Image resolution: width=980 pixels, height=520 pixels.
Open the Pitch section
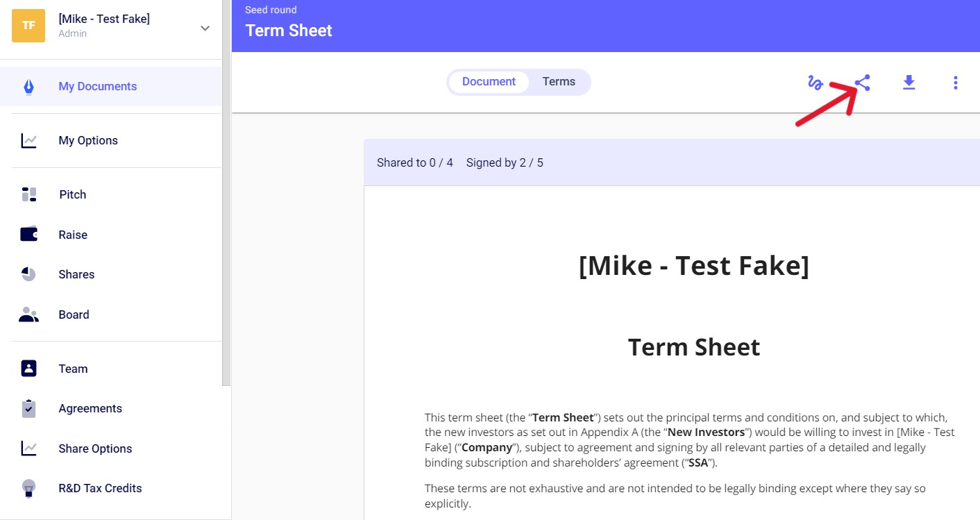72,194
